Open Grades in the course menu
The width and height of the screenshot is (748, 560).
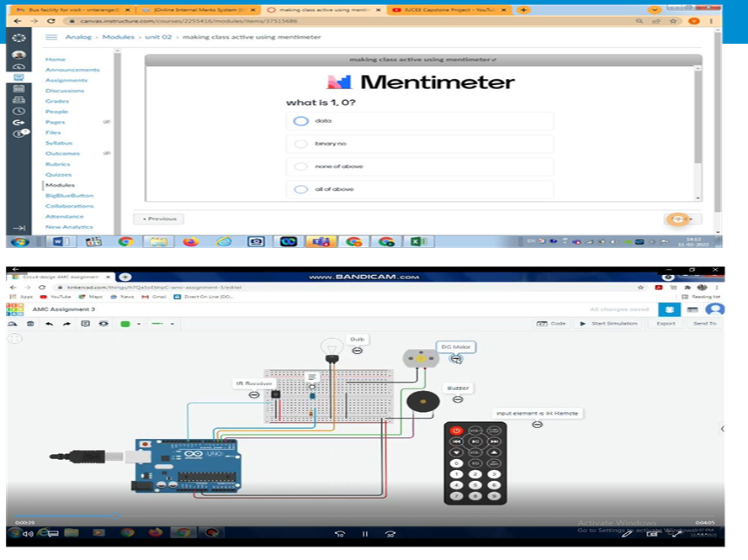(x=57, y=101)
